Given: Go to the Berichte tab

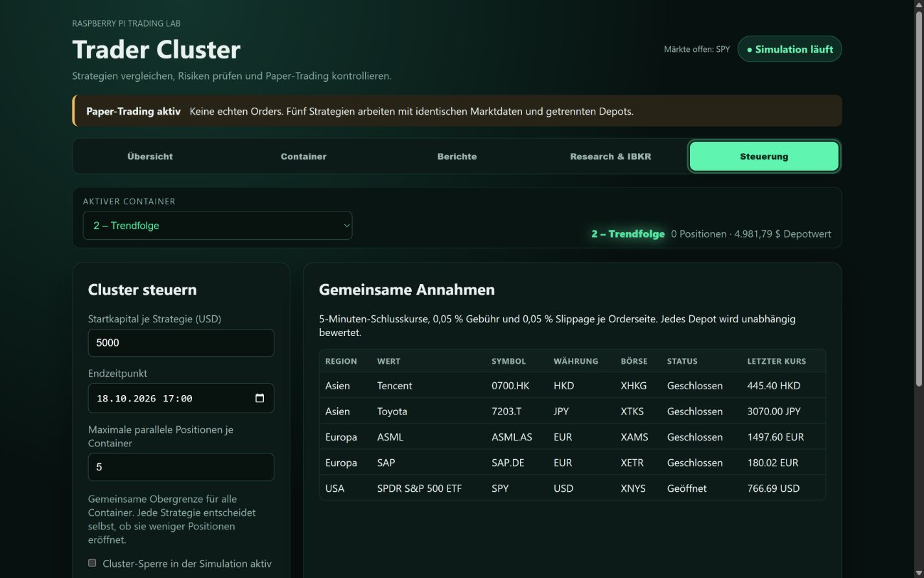Looking at the screenshot, I should pos(457,156).
